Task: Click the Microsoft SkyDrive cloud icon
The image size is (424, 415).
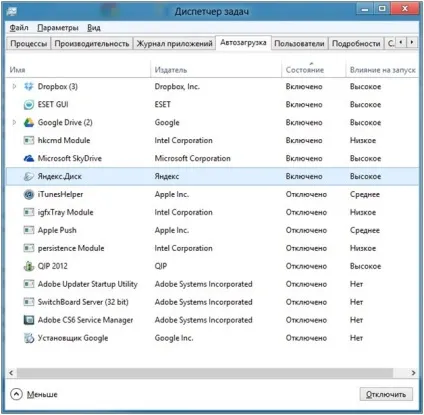Action: coord(29,158)
